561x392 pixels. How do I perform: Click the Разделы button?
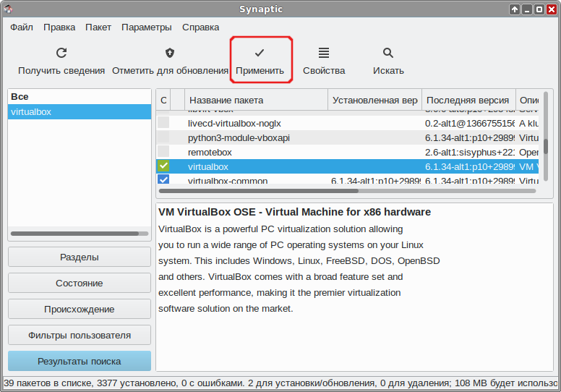(x=80, y=257)
